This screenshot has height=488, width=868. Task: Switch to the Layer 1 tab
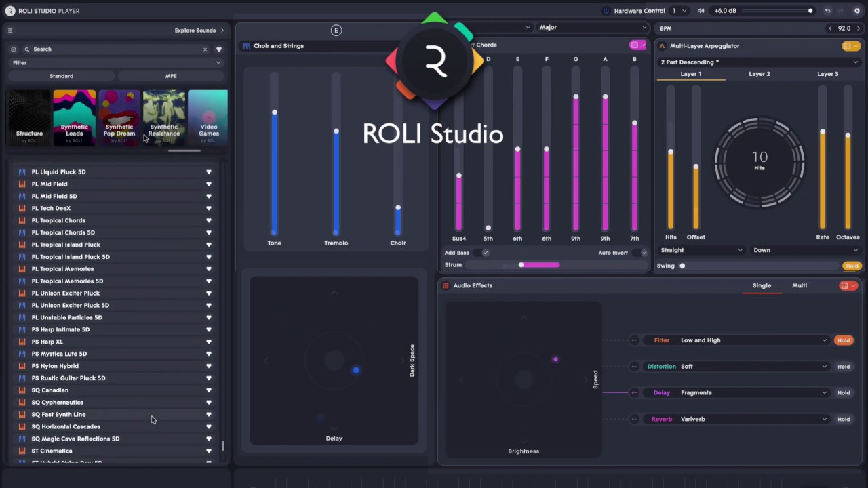coord(691,74)
